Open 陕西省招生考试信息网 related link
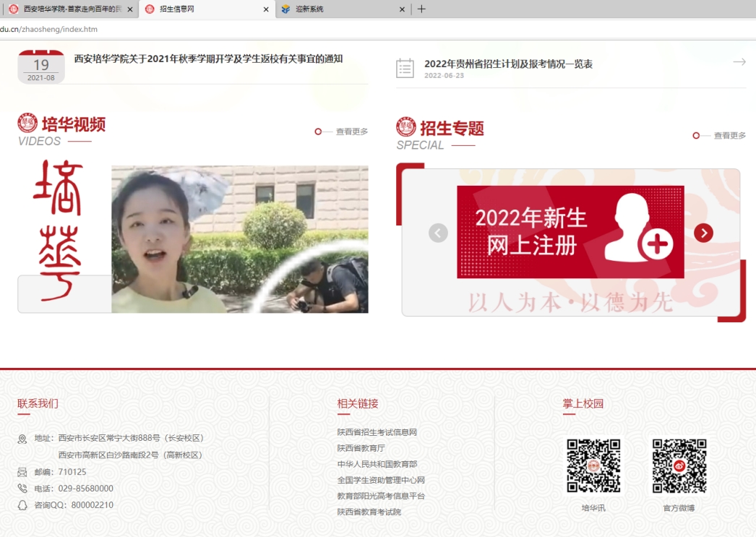Viewport: 756px width, 537px height. tap(377, 432)
